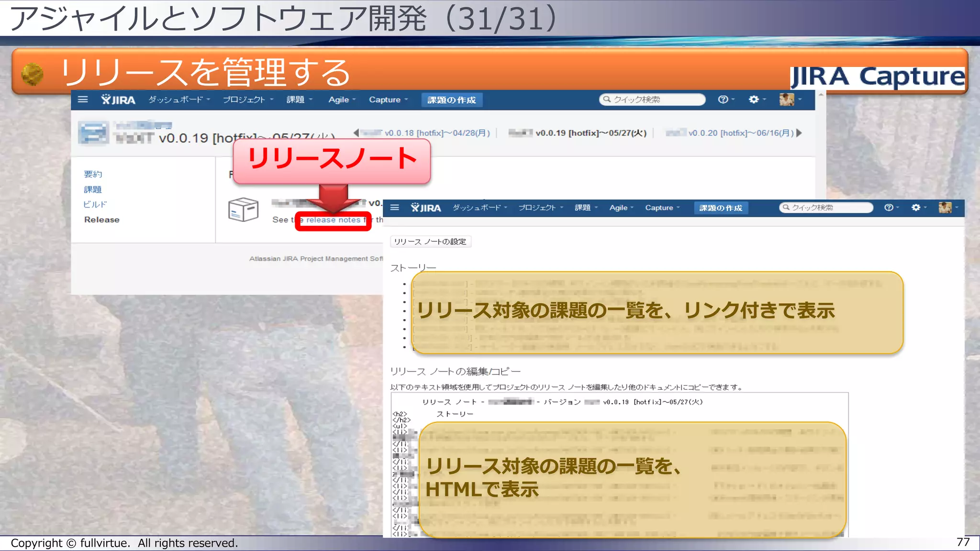
Task: Open ダッシュボード menu in front JIRA window
Action: [480, 208]
